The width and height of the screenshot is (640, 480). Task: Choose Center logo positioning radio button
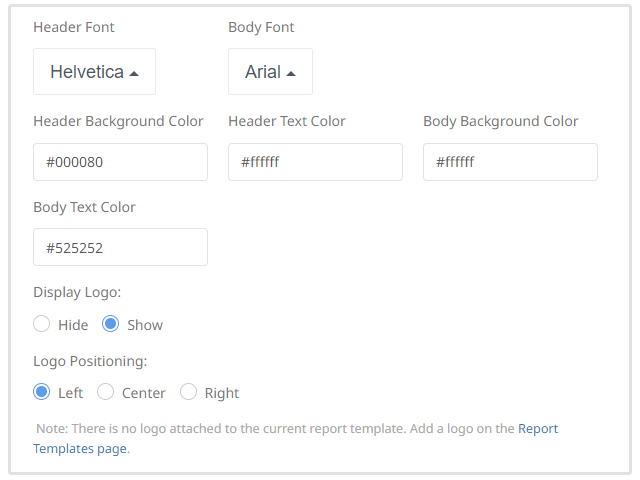(105, 392)
